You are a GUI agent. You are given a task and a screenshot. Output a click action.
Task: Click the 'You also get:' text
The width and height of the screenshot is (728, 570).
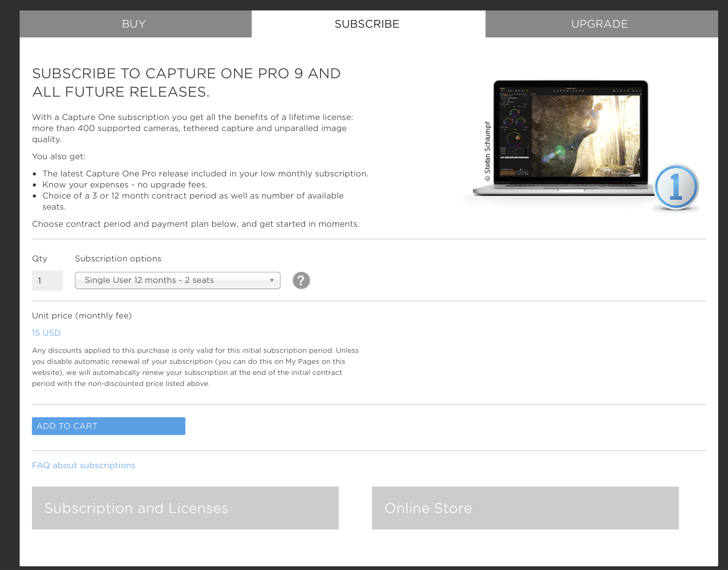point(59,156)
